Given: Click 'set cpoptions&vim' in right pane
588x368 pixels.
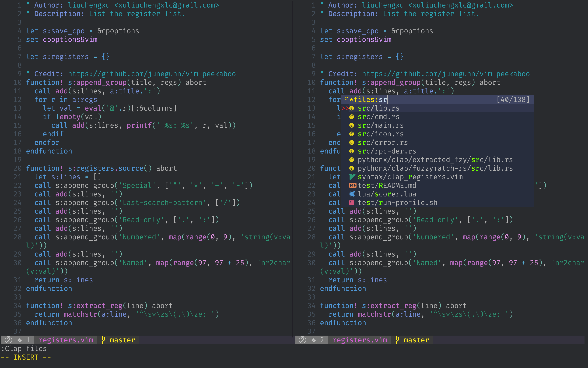Looking at the screenshot, I should (356, 39).
